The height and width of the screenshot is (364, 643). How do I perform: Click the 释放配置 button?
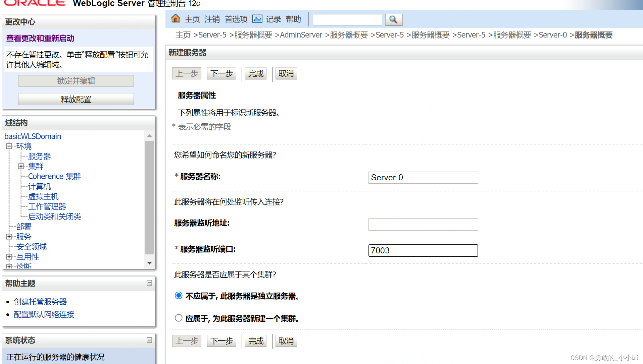[76, 99]
